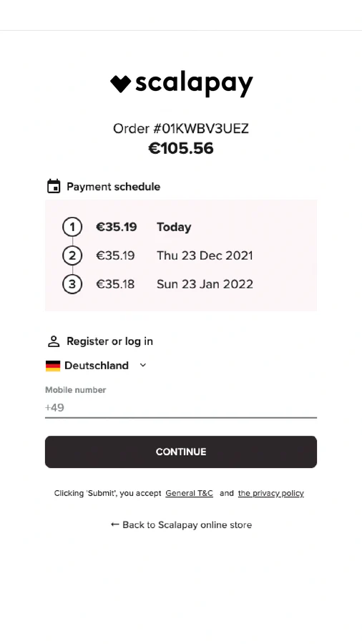Click the back arrow before Scalapay online store
Image resolution: width=362 pixels, height=644 pixels.
pos(115,525)
